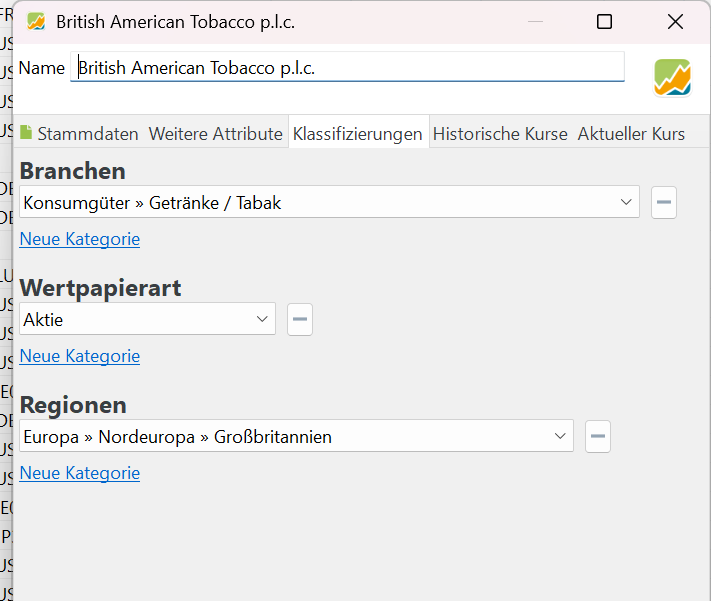Click the app icon in title bar
This screenshot has width=711, height=601.
click(x=36, y=22)
